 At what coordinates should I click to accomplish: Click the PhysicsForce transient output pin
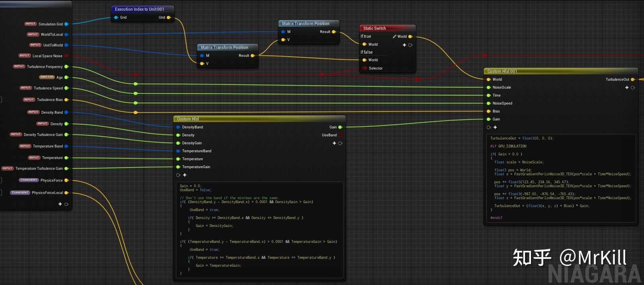click(66, 180)
